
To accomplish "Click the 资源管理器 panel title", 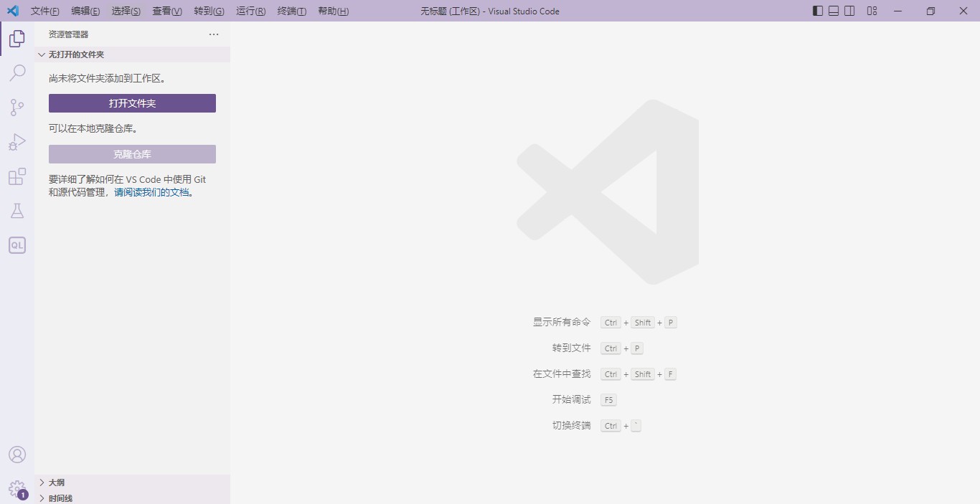I will [69, 34].
